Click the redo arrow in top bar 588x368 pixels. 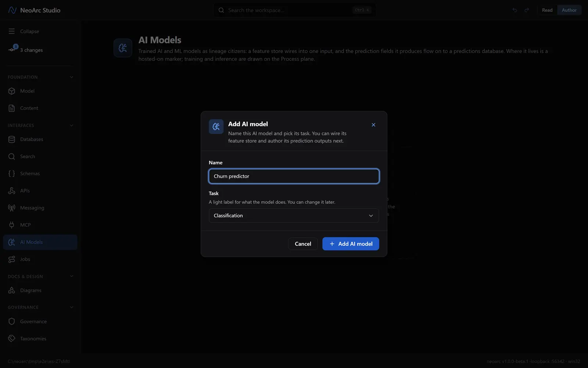(x=527, y=10)
